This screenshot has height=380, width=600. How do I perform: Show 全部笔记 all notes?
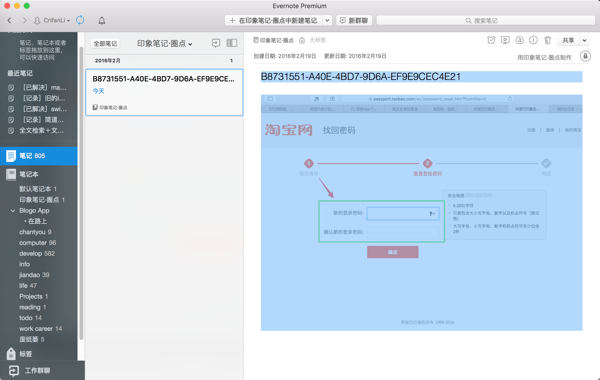[x=105, y=44]
